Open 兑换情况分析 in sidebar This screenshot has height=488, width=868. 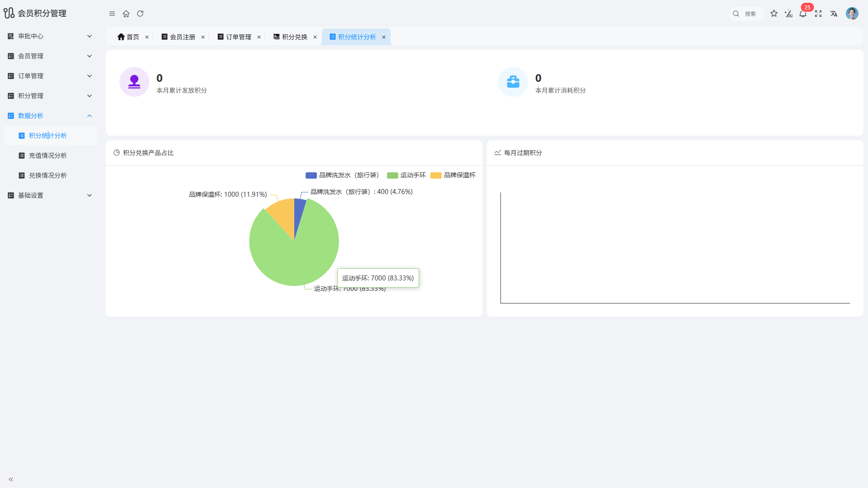click(47, 175)
